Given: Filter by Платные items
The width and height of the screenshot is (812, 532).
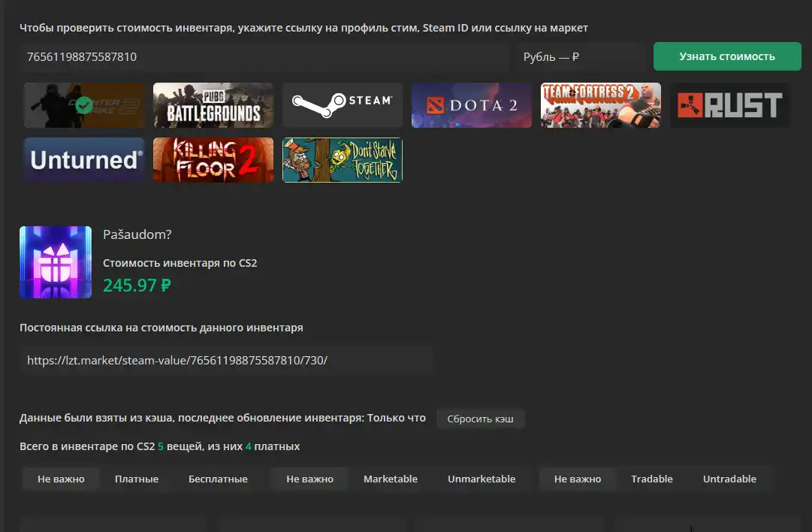Looking at the screenshot, I should (x=137, y=479).
